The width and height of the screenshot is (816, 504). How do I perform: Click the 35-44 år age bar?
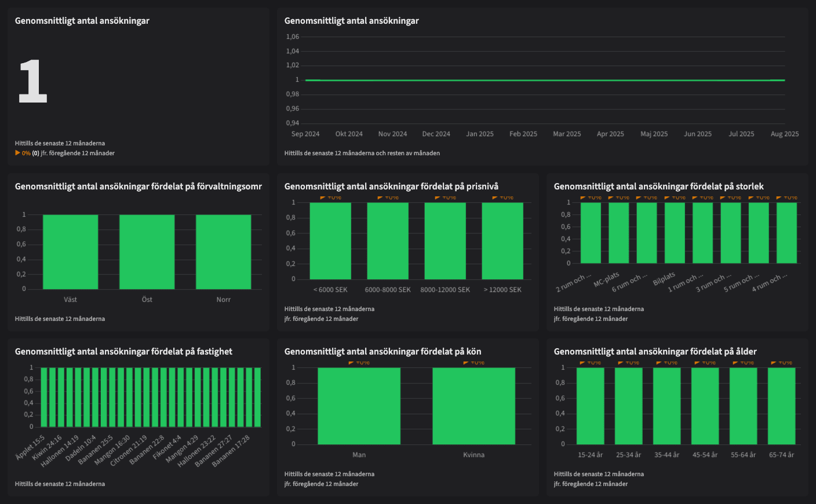[666, 406]
